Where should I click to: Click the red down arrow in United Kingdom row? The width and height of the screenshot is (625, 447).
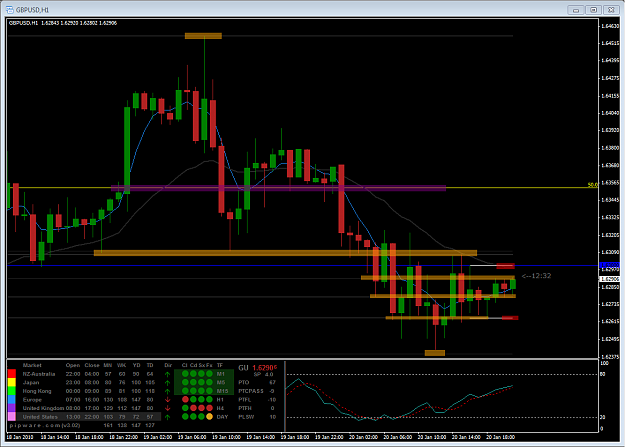point(167,408)
